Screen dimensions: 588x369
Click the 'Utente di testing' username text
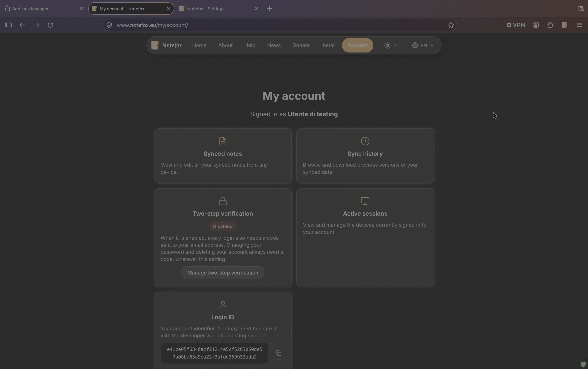tap(312, 114)
